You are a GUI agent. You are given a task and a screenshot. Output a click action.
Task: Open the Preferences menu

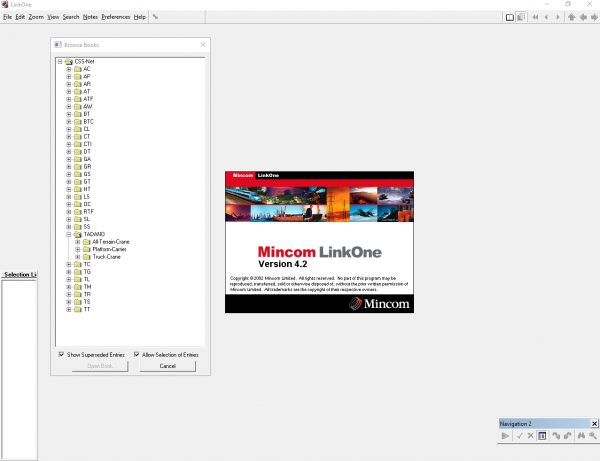[x=116, y=17]
